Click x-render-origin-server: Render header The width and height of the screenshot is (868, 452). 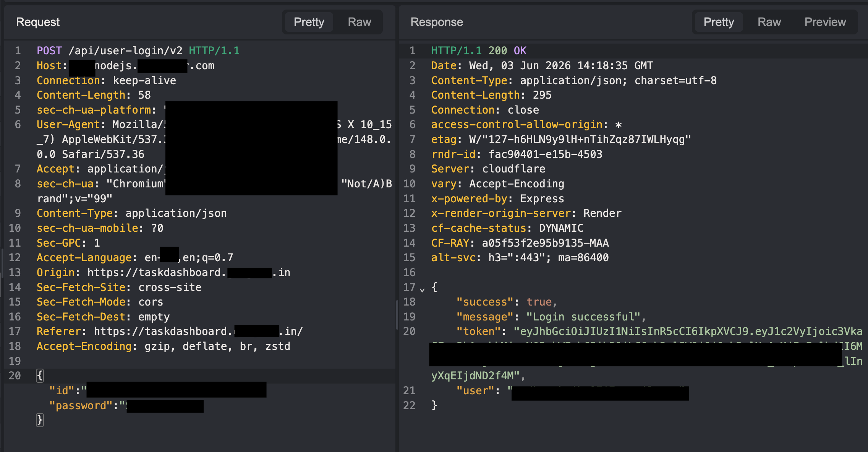click(526, 213)
